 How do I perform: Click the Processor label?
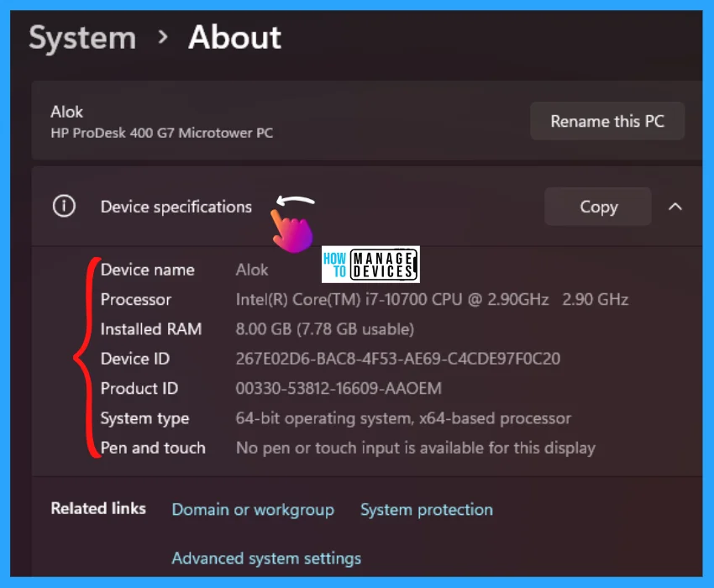(x=136, y=299)
